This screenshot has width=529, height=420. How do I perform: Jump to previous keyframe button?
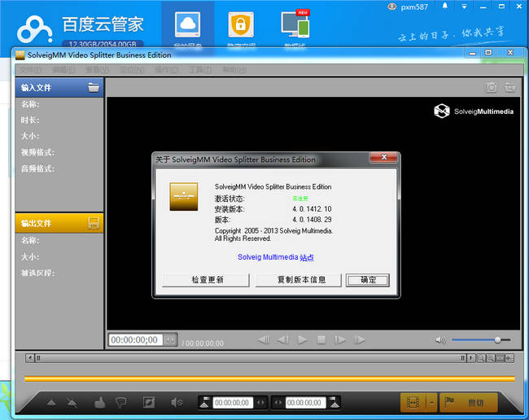click(x=264, y=339)
